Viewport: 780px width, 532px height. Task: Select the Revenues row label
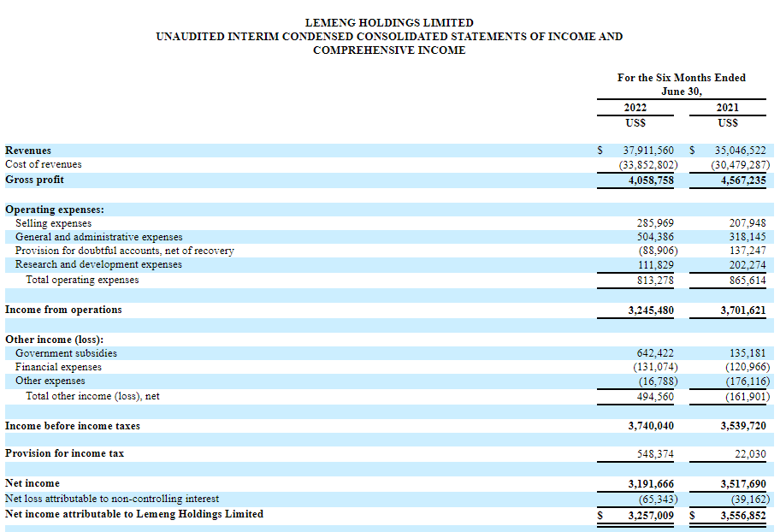pos(28,151)
